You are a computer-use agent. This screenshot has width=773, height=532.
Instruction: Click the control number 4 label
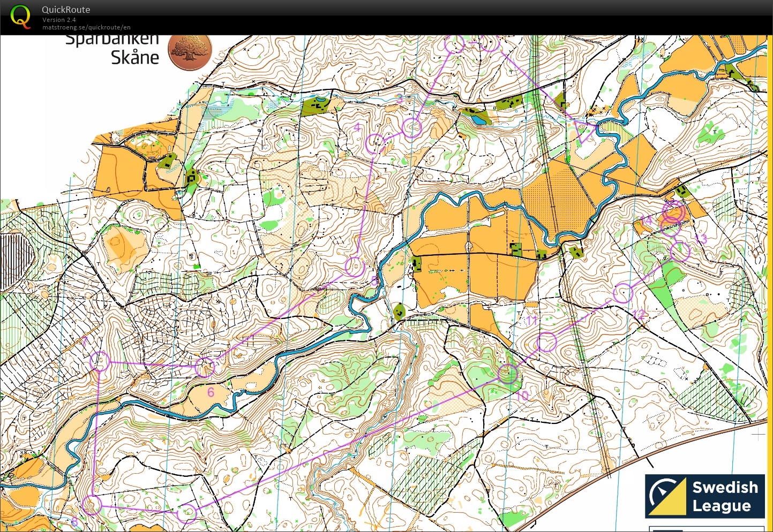358,127
